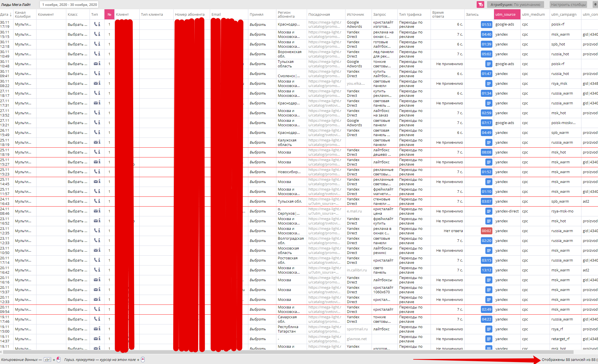Play call recording 01:53

pyautogui.click(x=486, y=24)
